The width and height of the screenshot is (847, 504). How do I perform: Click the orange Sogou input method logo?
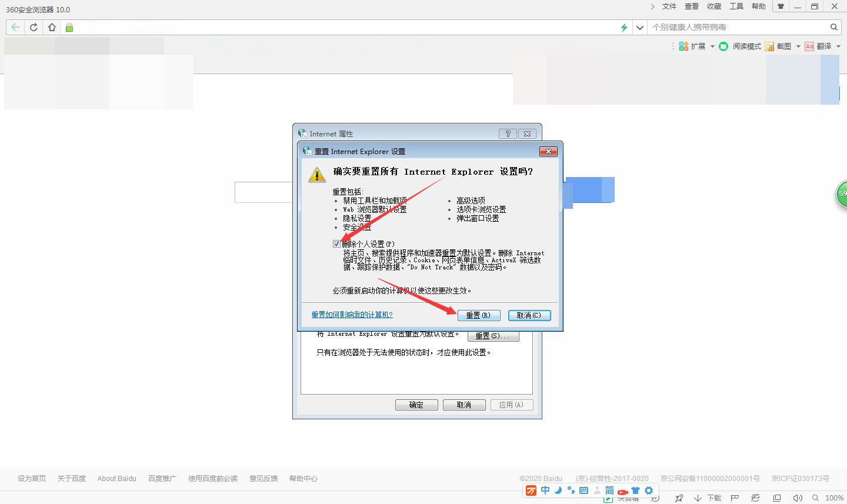531,490
